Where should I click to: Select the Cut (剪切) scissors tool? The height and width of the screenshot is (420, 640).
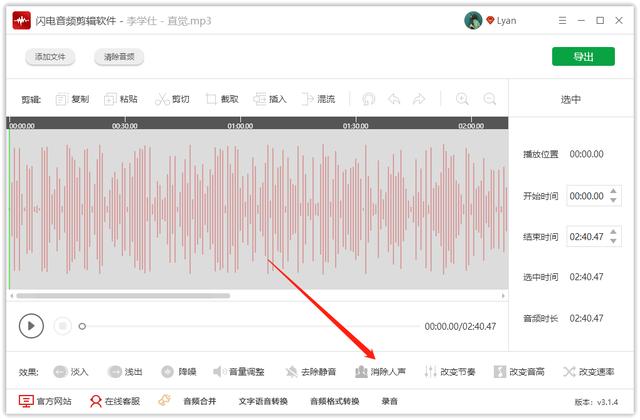pyautogui.click(x=170, y=99)
